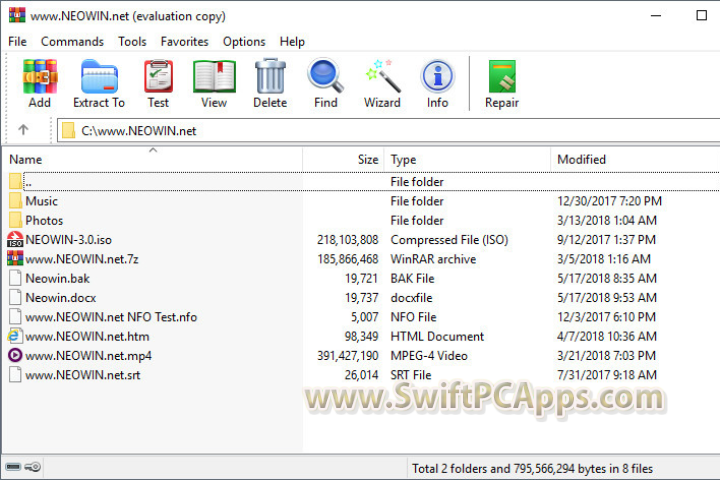Click the drive icon in status bar
720x480 pixels.
(x=13, y=467)
